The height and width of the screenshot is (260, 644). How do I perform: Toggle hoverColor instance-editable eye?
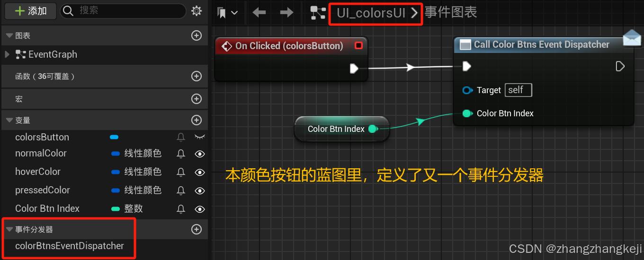pos(200,172)
